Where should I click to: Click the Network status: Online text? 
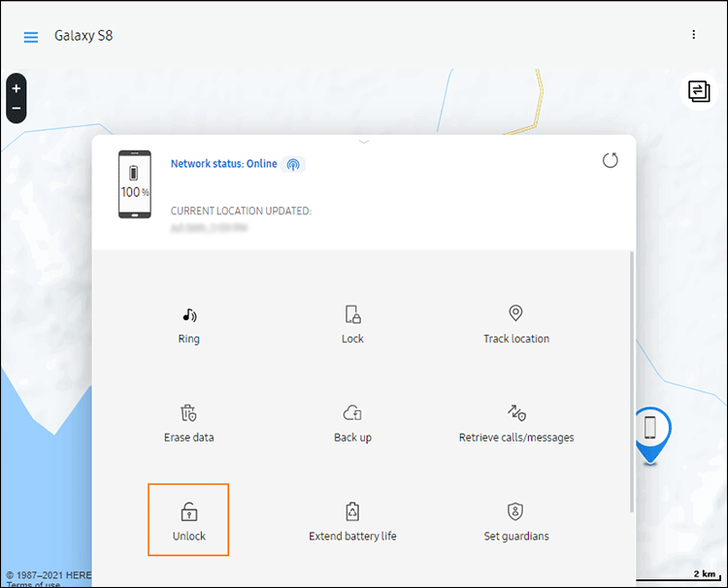click(224, 163)
